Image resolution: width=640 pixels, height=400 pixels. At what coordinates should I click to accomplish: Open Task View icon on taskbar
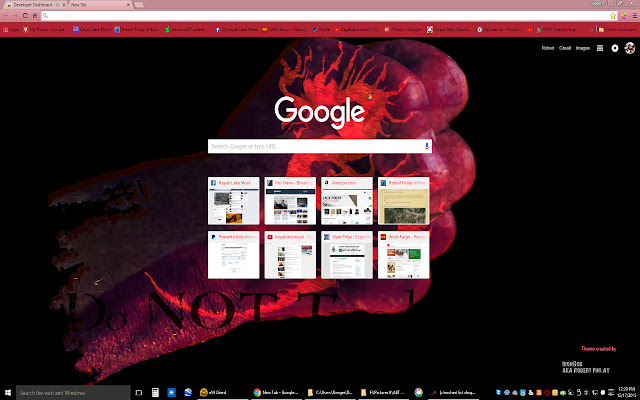[x=138, y=393]
